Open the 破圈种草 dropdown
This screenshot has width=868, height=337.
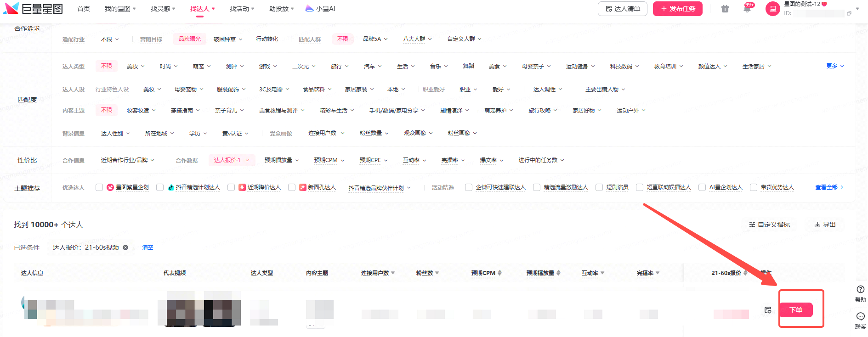click(228, 39)
